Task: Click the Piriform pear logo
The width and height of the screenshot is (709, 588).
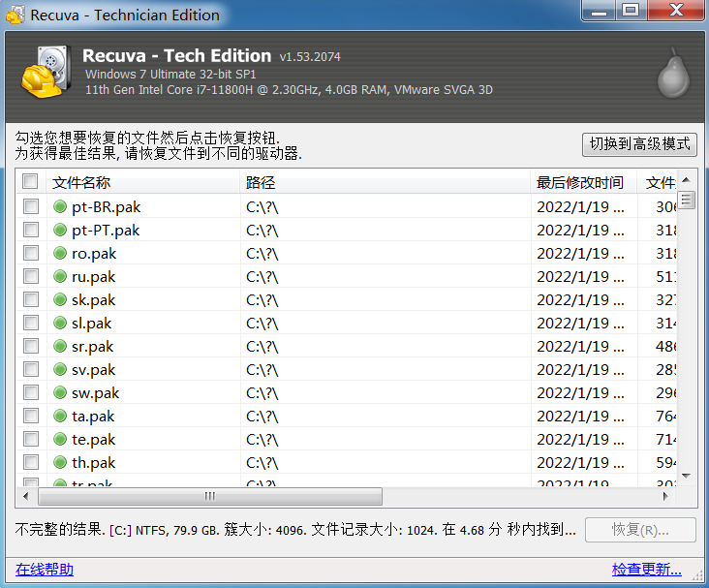Action: coord(673,74)
